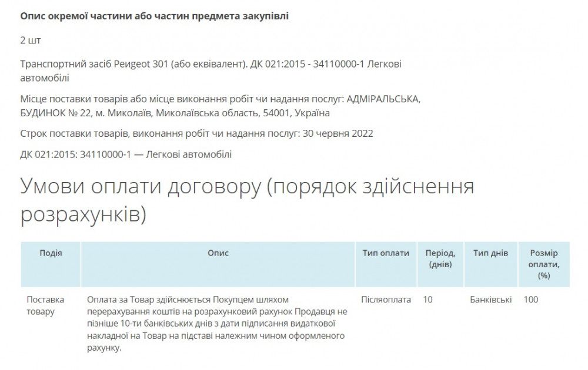The width and height of the screenshot is (588, 370).
Task: Click the 'розрахунків)' second heading line
Action: [x=82, y=215]
